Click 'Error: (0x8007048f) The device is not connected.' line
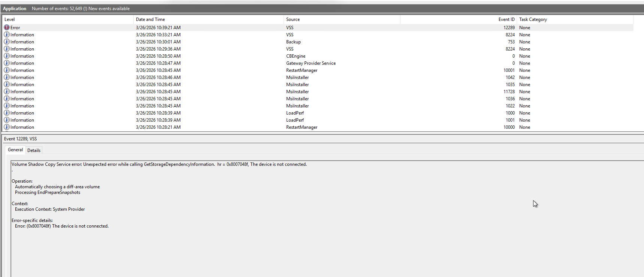The height and width of the screenshot is (277, 644). (62, 226)
